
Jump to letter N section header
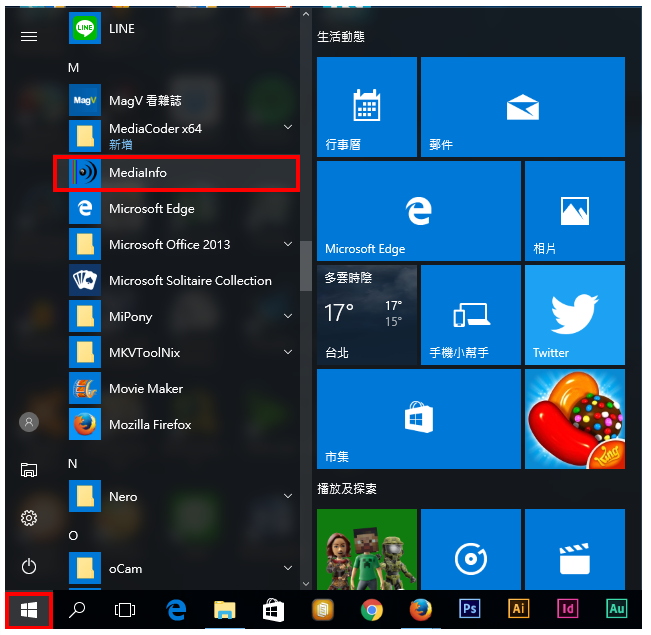click(73, 463)
